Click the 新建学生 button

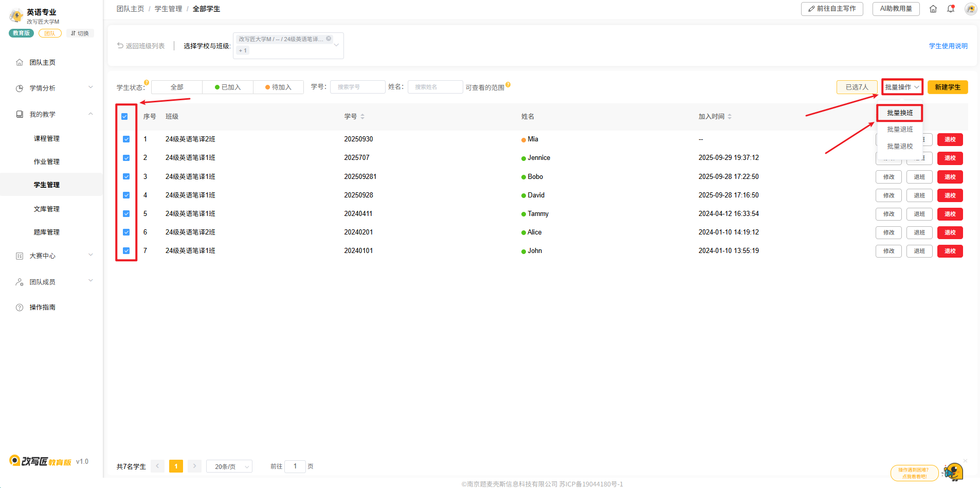947,87
